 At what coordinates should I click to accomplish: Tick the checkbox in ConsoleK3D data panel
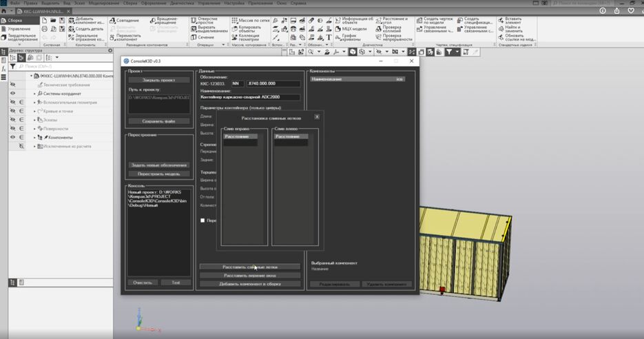click(202, 220)
